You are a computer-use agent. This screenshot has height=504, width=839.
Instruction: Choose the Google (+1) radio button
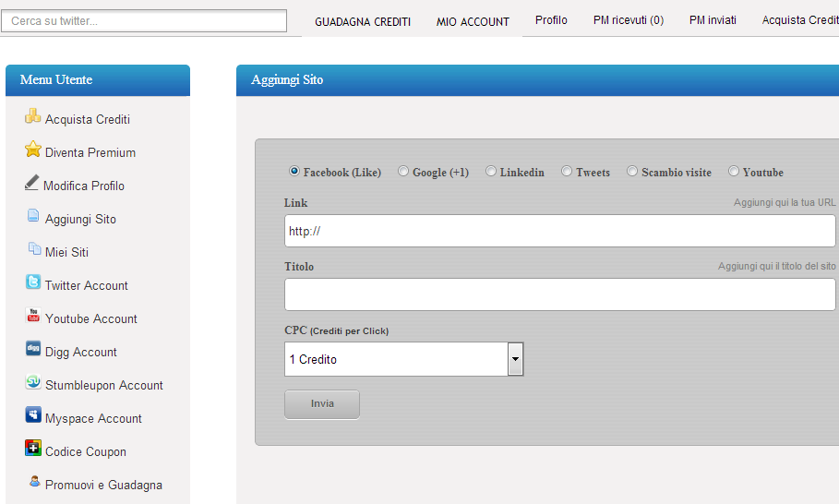coord(403,171)
